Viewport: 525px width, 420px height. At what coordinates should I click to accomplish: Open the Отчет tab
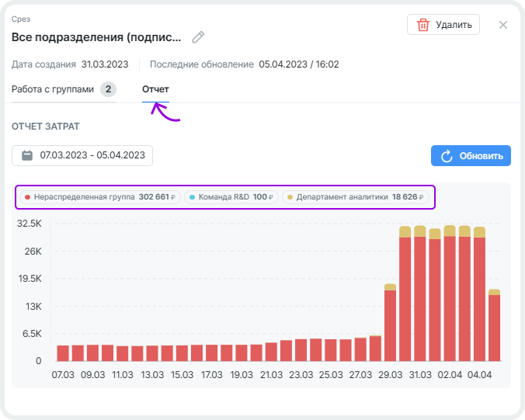tap(155, 89)
